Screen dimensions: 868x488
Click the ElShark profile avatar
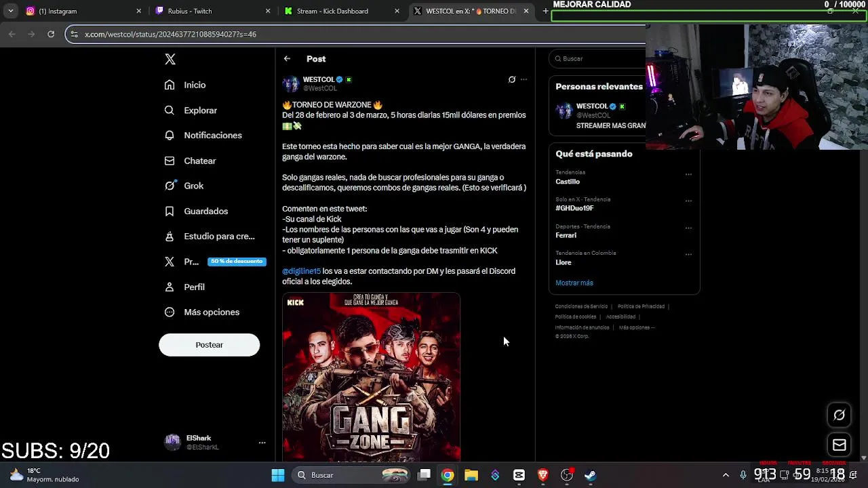pyautogui.click(x=173, y=443)
